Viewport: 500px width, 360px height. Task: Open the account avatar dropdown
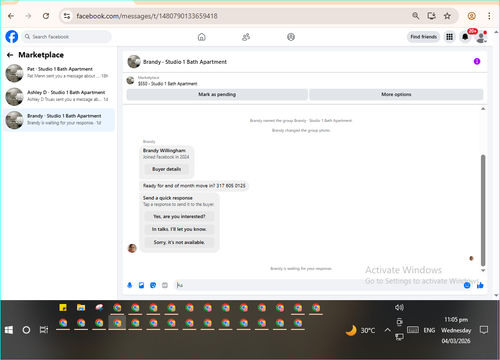click(x=481, y=37)
